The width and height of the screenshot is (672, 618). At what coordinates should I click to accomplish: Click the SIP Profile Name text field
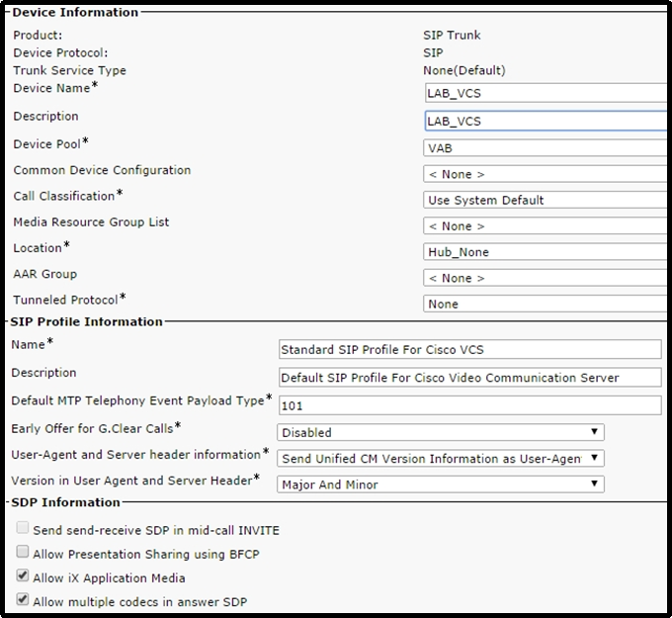tap(469, 349)
